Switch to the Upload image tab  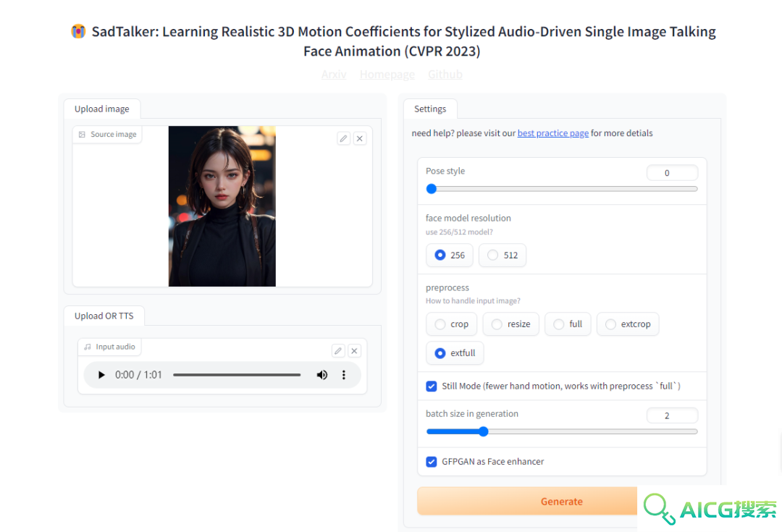[102, 109]
